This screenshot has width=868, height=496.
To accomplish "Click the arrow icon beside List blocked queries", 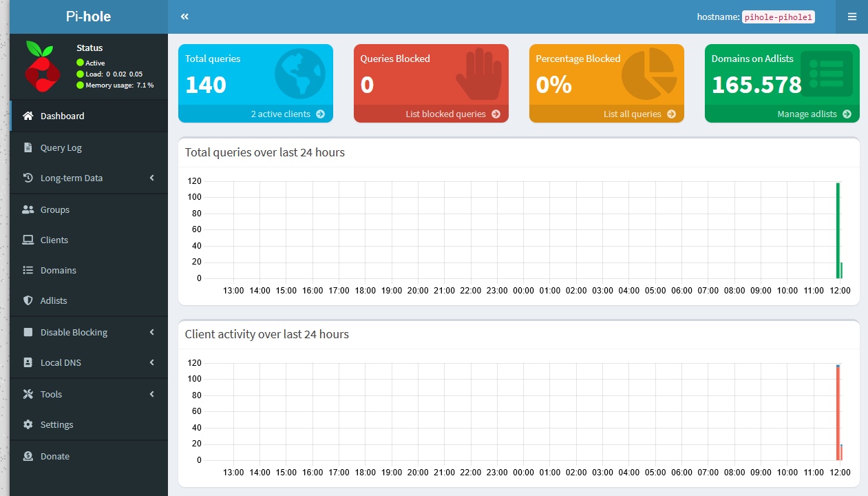I will tap(496, 114).
